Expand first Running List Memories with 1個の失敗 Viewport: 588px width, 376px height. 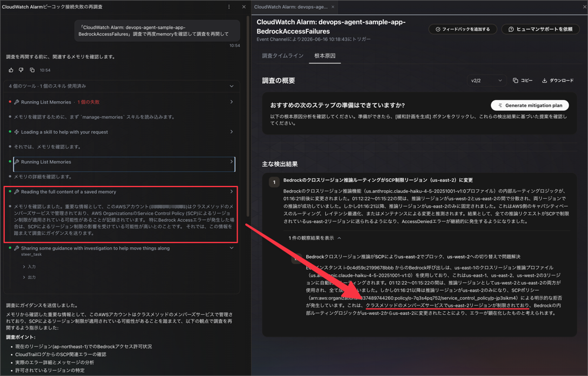[231, 102]
